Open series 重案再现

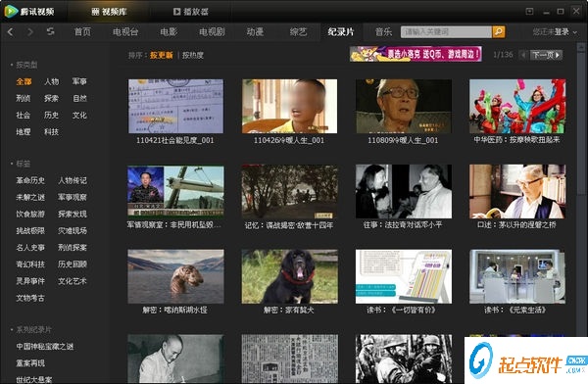tap(30, 363)
